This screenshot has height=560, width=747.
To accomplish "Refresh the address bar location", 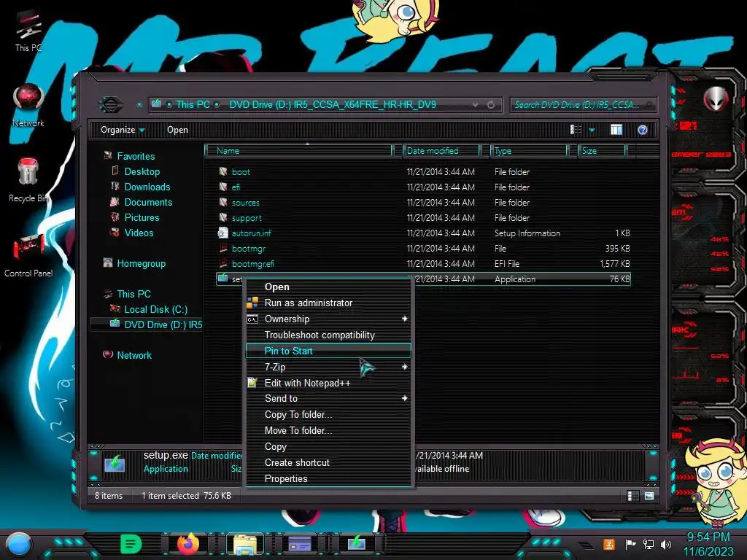I will [491, 105].
